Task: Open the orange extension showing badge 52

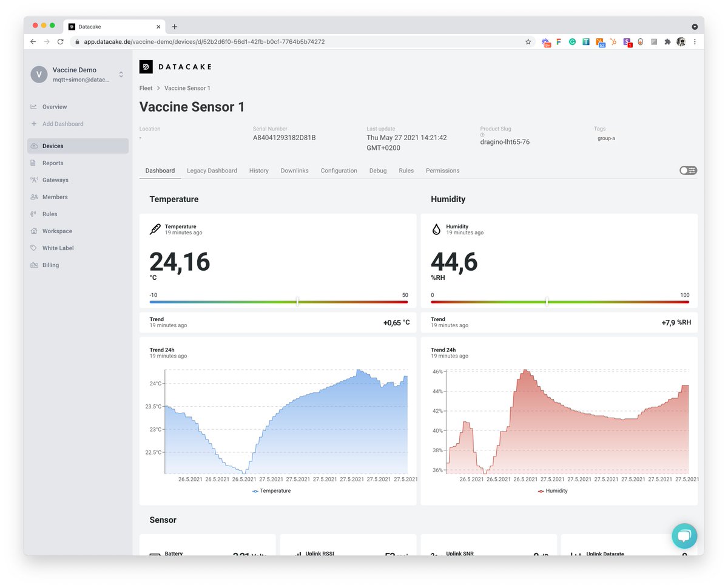Action: 600,42
